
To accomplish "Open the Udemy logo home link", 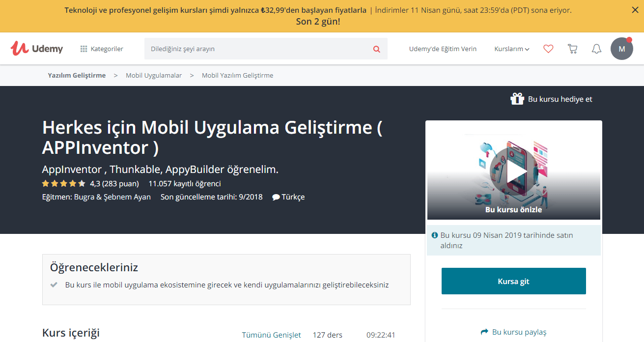I will pos(37,49).
